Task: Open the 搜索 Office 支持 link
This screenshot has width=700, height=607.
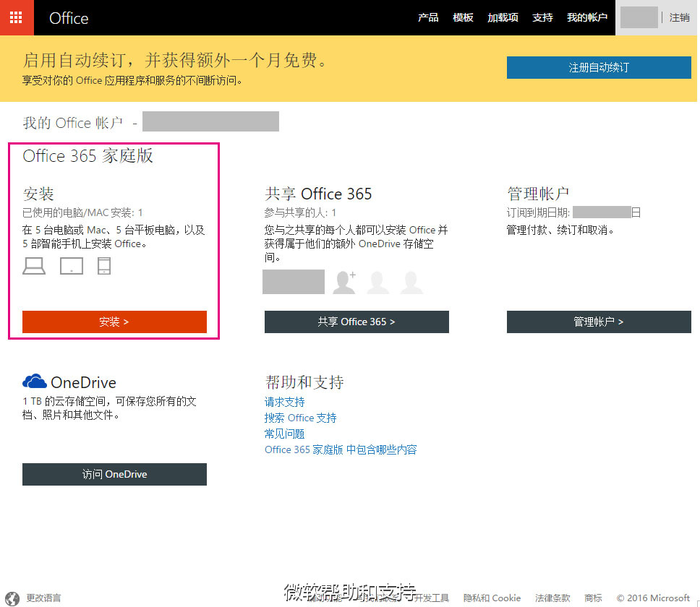Action: pos(300,418)
